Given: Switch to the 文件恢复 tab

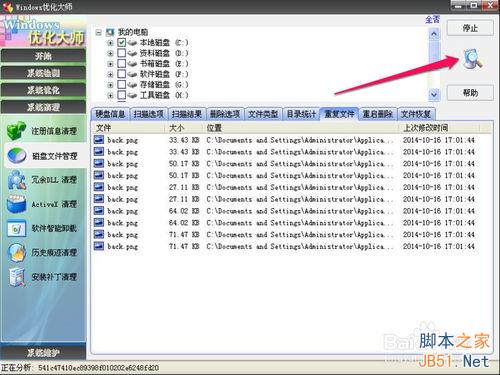Looking at the screenshot, I should (x=416, y=114).
